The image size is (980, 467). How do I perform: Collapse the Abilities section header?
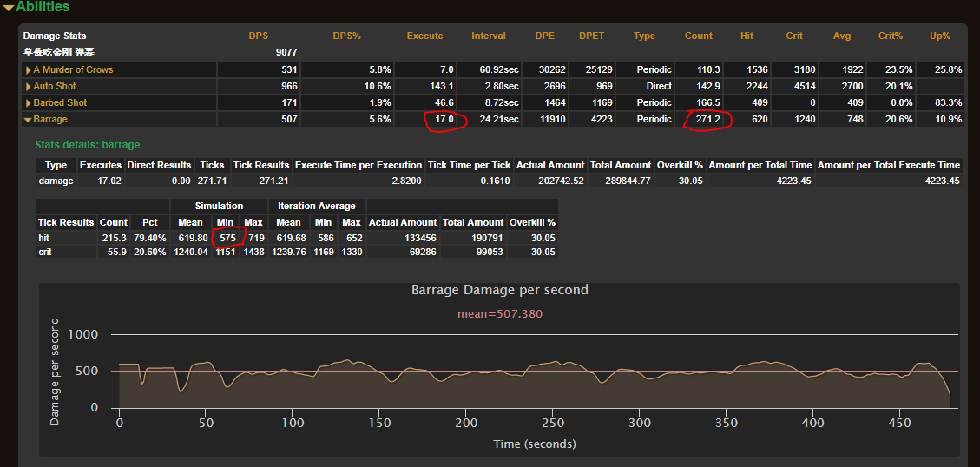(x=42, y=7)
